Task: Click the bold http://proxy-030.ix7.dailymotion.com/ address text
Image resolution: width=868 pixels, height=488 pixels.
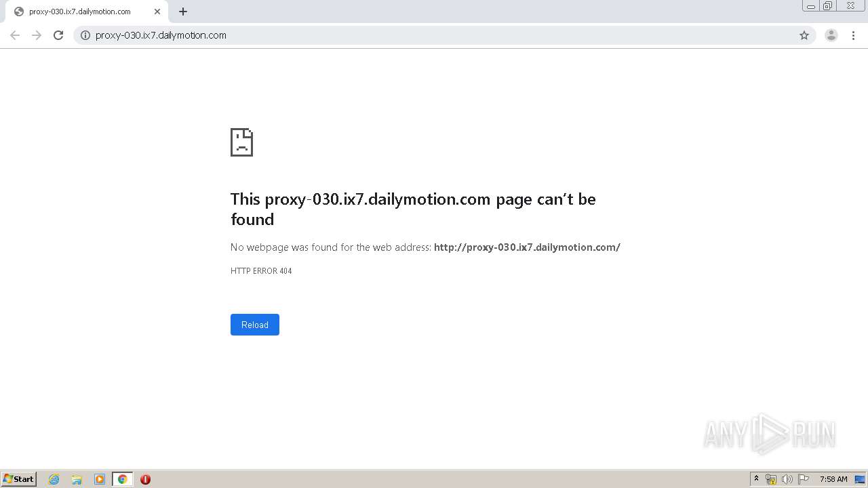Action: [x=527, y=247]
